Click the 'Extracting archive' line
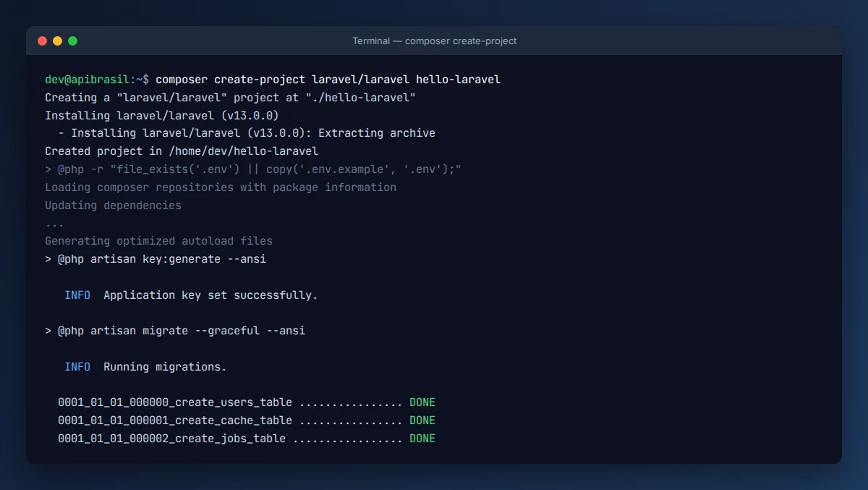 247,133
